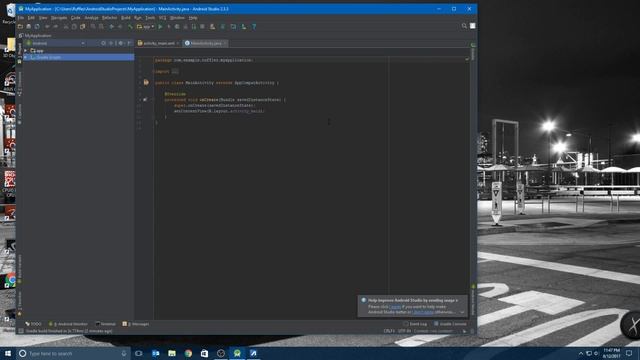This screenshot has width=640, height=360.
Task: Hide Project panel icon
Action: point(129,43)
